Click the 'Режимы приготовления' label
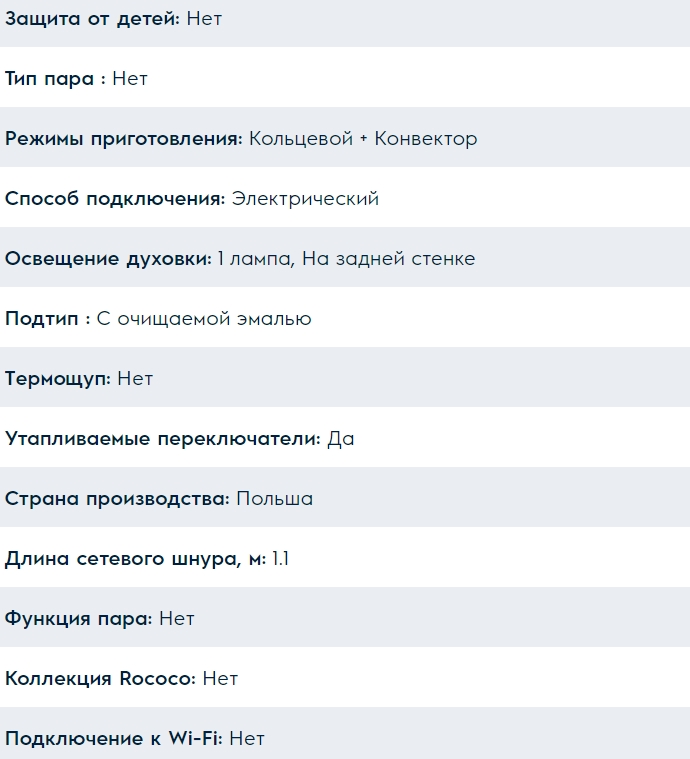Viewport: 690px width, 759px height. pyautogui.click(x=123, y=139)
